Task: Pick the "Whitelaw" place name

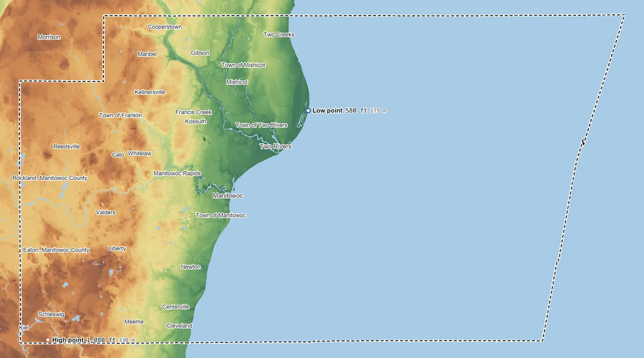Action: pyautogui.click(x=140, y=153)
